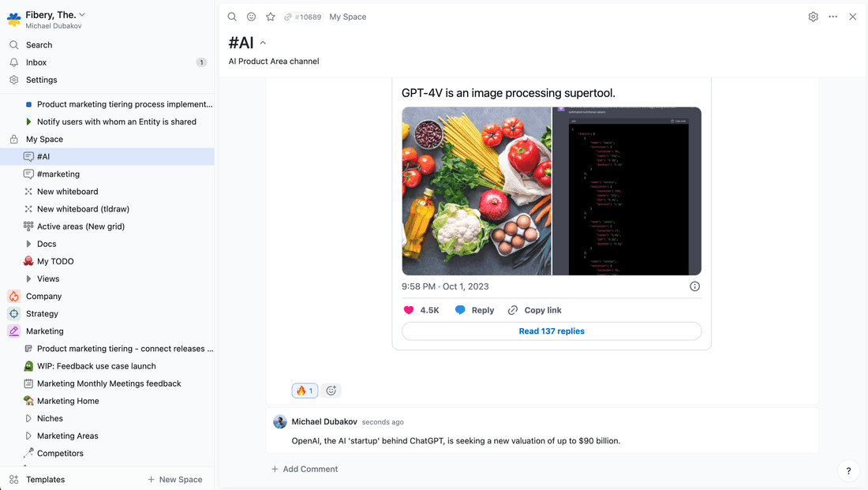Toggle the fire emoji reaction
Viewport: 868px width, 490px height.
[x=305, y=391]
